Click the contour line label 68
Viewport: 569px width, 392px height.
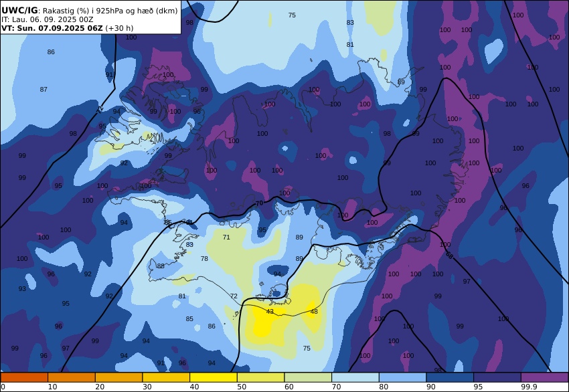coord(449,256)
